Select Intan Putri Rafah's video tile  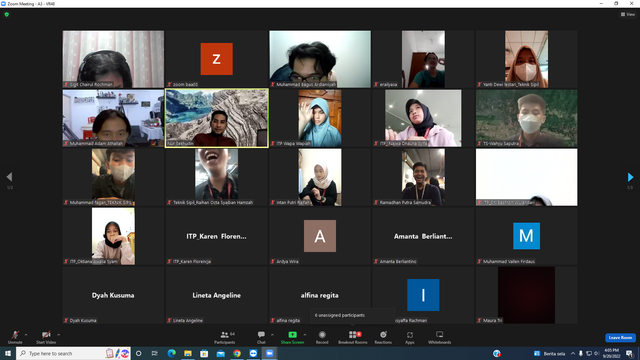(x=320, y=177)
